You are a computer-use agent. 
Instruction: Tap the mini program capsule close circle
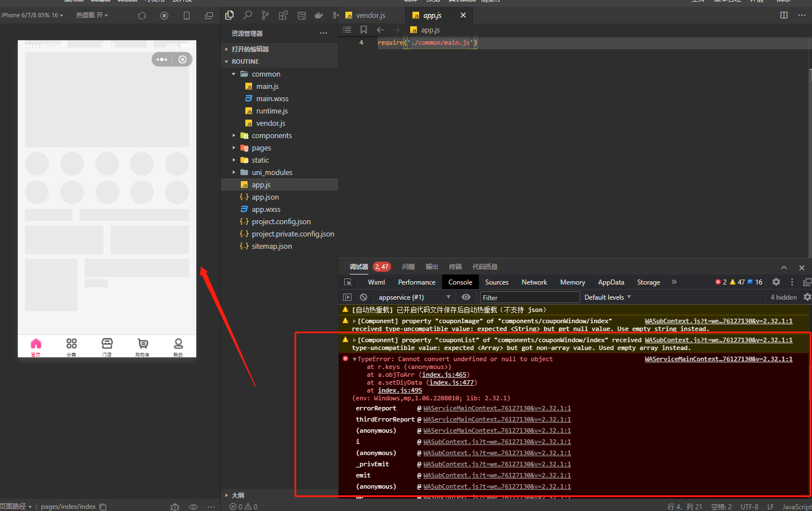tap(183, 59)
